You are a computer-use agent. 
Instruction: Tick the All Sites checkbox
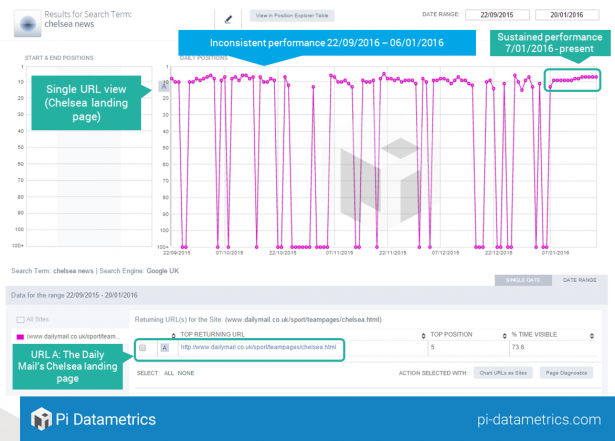coord(20,319)
